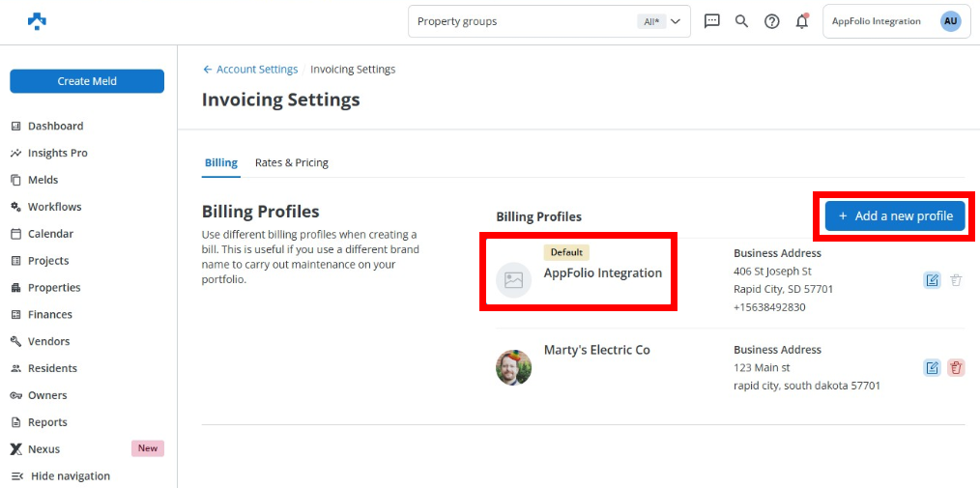This screenshot has width=980, height=488.
Task: Collapse sidebar with Hide navigation
Action: 70,475
